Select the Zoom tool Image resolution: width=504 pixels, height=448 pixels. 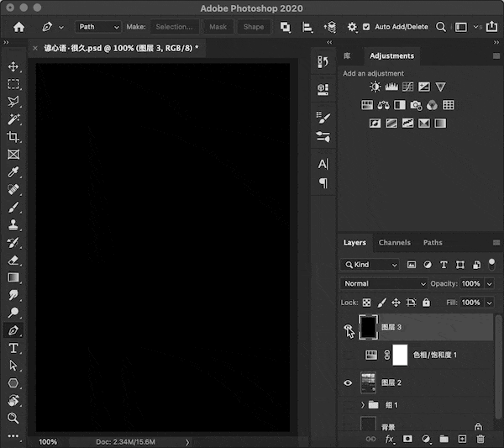[13, 418]
